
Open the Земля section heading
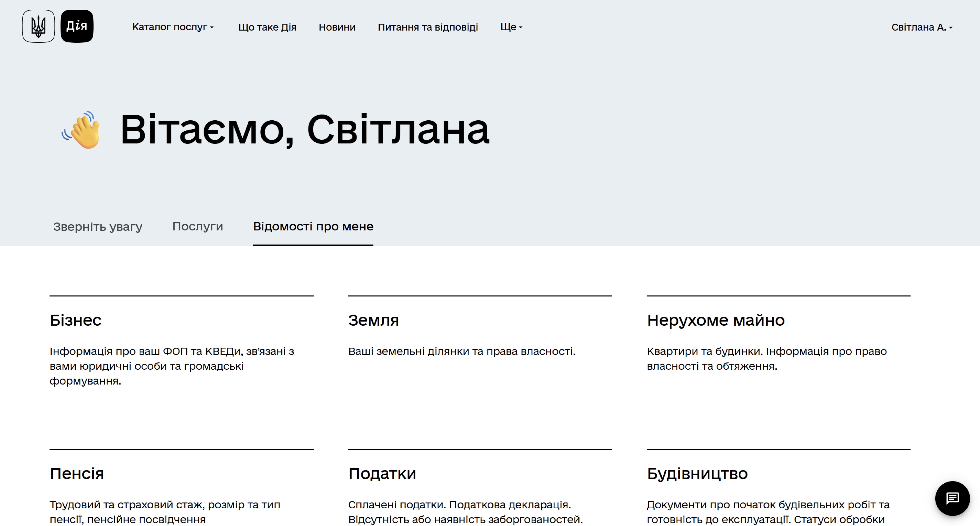click(x=373, y=320)
